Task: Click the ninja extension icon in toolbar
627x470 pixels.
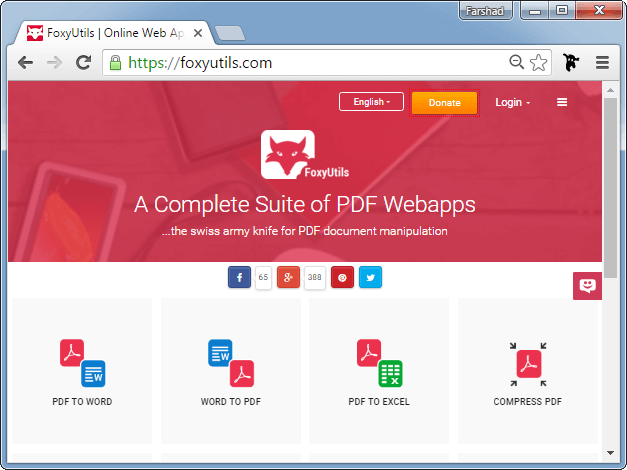Action: [x=571, y=62]
